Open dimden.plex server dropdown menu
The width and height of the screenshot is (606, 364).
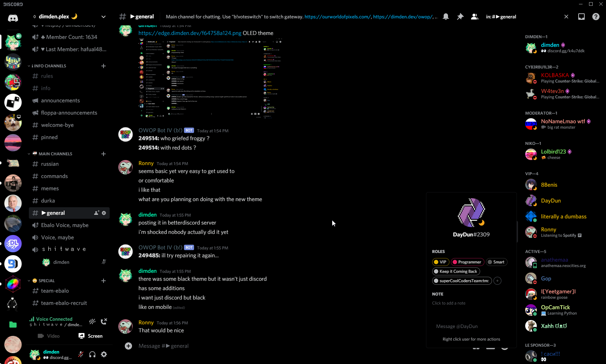click(104, 17)
